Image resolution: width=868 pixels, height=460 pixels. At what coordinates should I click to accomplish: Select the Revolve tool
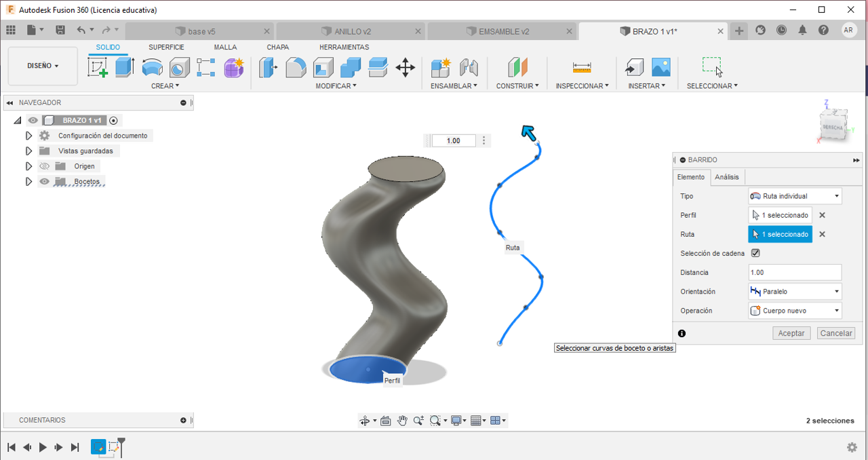(152, 67)
